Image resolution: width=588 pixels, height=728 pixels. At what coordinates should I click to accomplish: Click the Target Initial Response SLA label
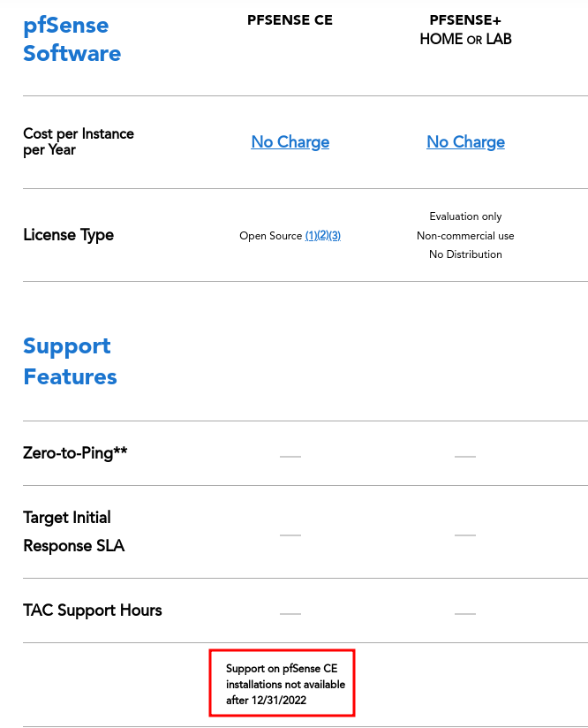74,532
